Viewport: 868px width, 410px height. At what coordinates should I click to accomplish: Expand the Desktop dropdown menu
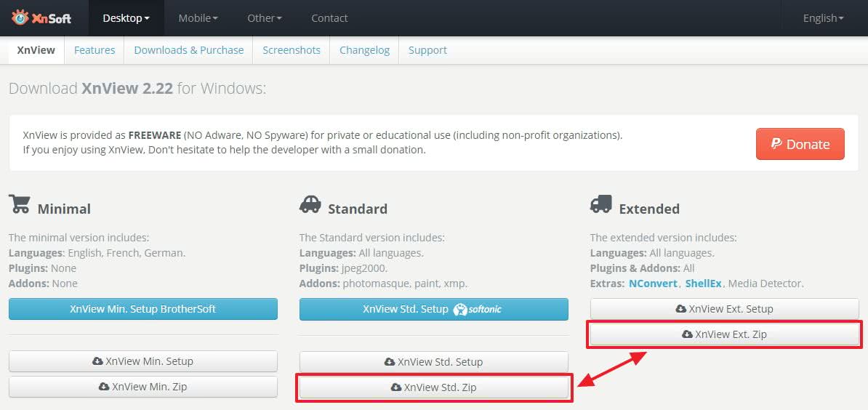(x=126, y=18)
